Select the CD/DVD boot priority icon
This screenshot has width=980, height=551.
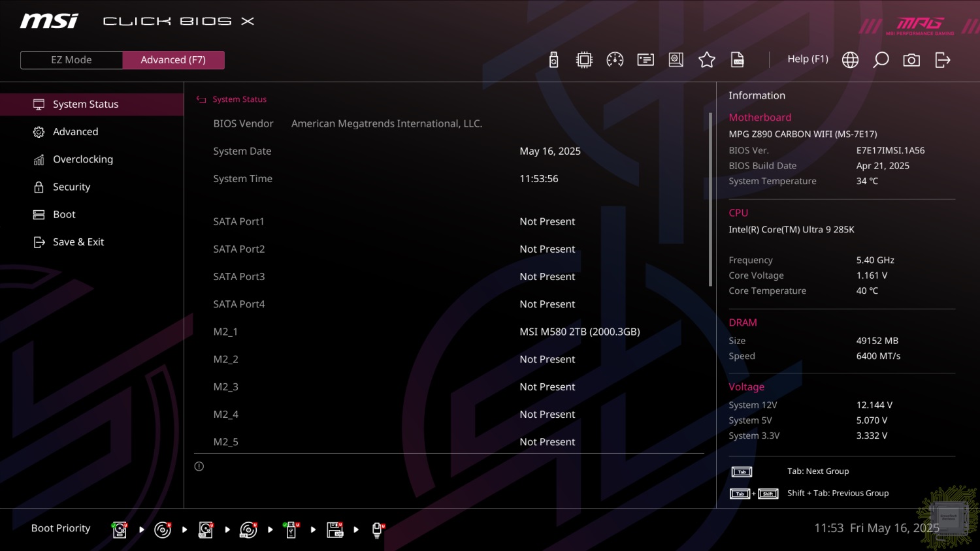pos(163,529)
